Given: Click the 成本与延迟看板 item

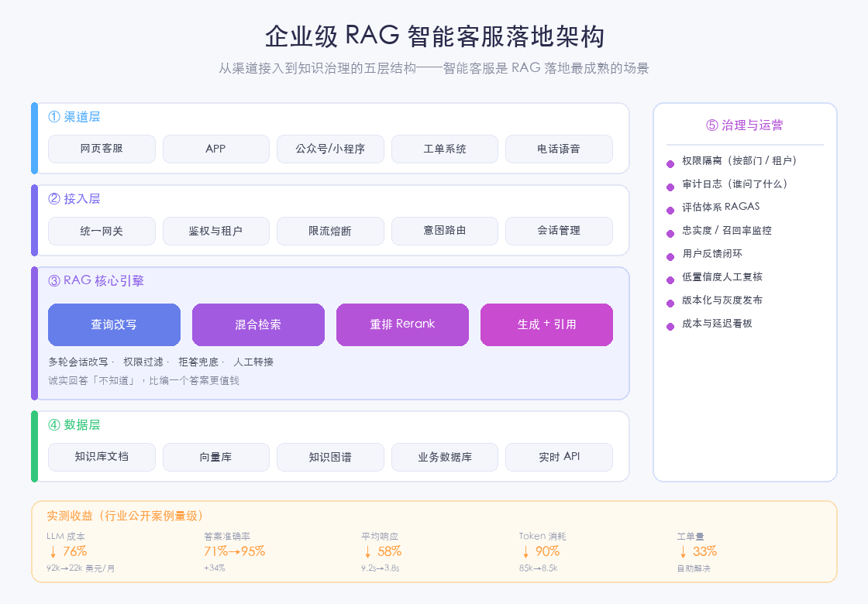Looking at the screenshot, I should pos(717,324).
